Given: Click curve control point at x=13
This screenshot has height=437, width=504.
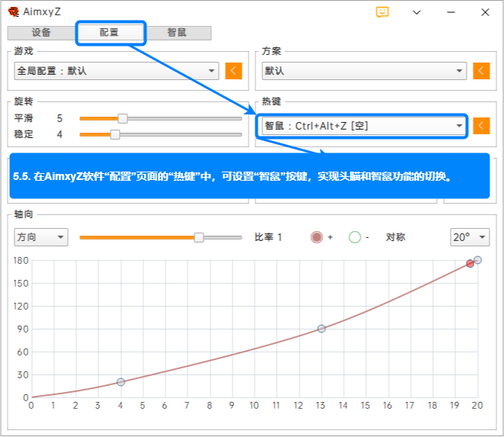Looking at the screenshot, I should coord(322,329).
